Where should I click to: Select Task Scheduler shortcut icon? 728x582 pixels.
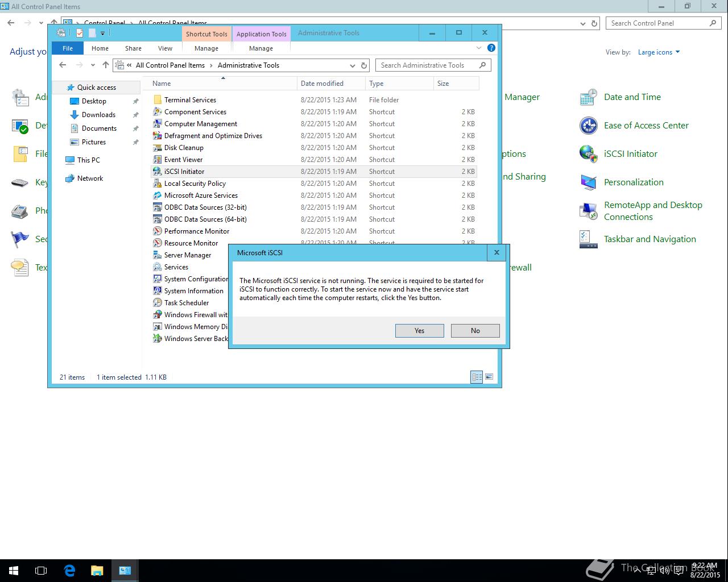coord(158,303)
